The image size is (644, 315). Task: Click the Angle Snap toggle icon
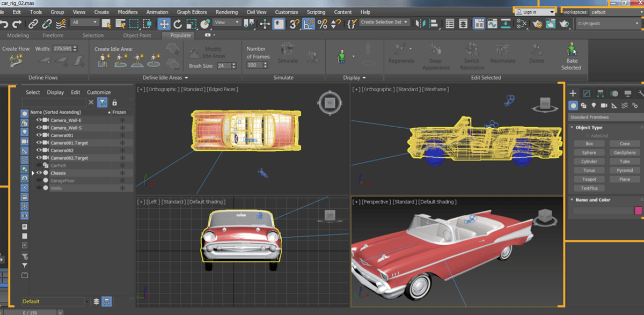pyautogui.click(x=309, y=24)
